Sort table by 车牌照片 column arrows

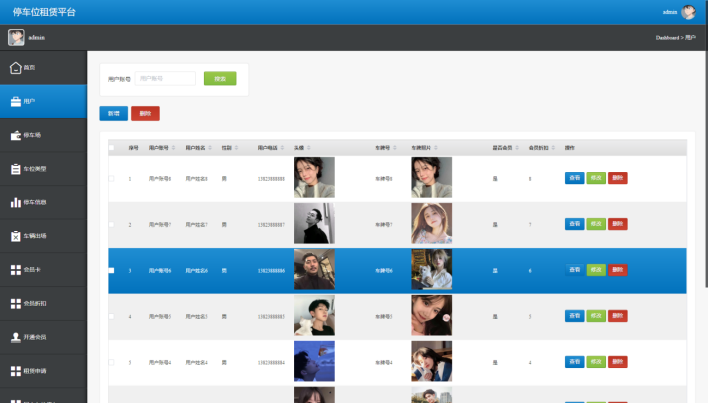coord(435,148)
